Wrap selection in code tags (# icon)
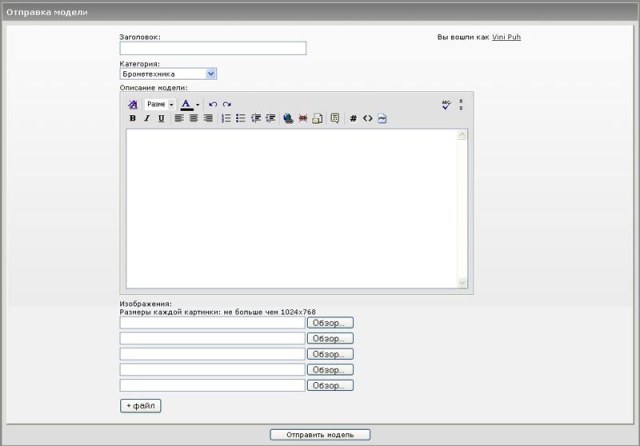The height and width of the screenshot is (446, 640). point(353,118)
